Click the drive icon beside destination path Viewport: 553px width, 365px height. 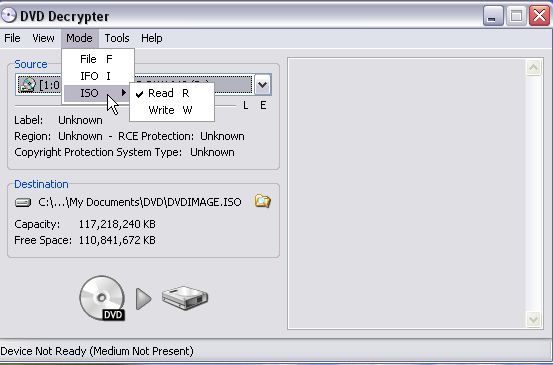(x=23, y=202)
